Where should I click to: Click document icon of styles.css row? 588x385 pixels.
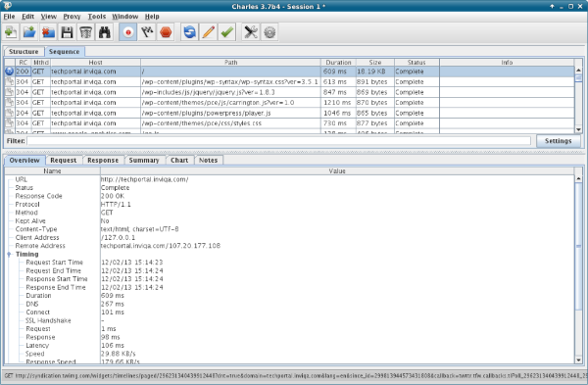click(10, 123)
